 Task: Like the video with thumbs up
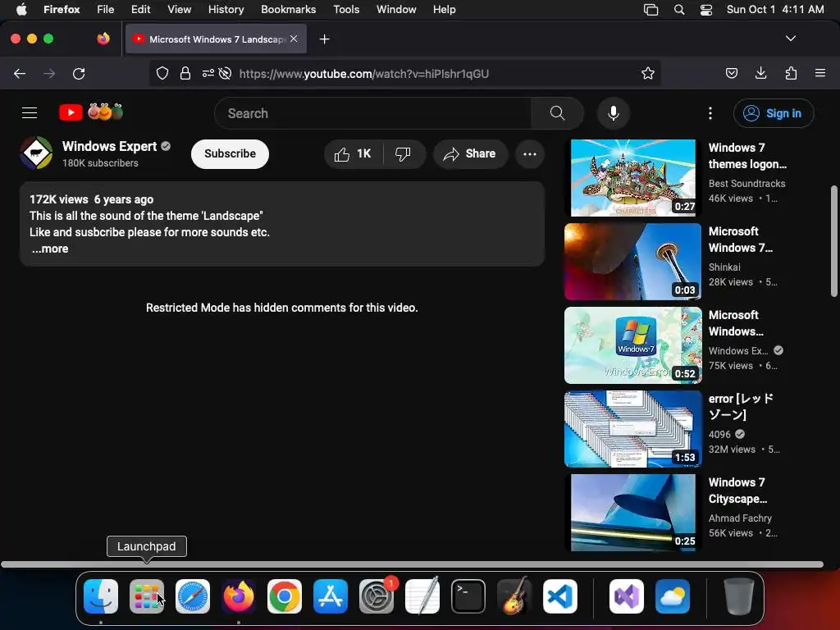[353, 153]
